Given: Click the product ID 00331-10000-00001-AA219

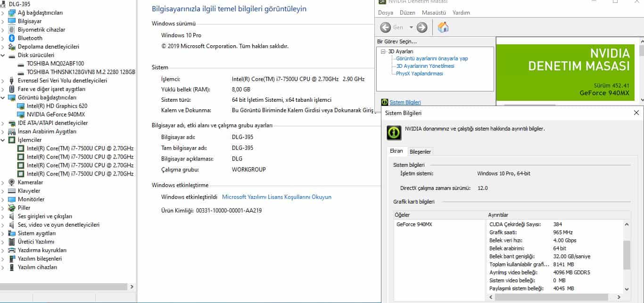Looking at the screenshot, I should (229, 211).
